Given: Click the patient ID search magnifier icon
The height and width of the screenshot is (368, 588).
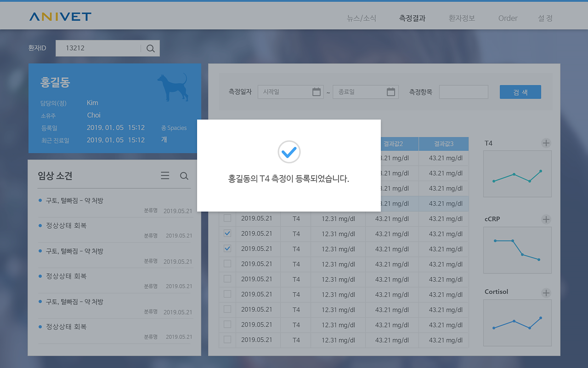Looking at the screenshot, I should [151, 48].
